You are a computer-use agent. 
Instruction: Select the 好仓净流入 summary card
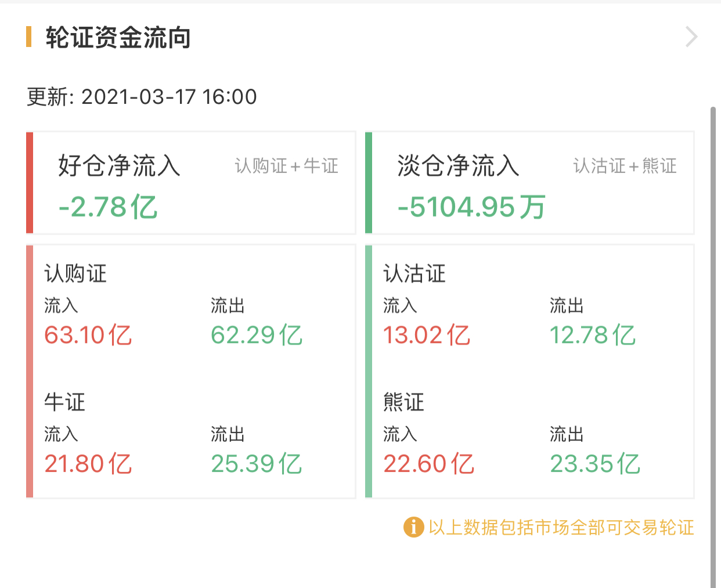[x=192, y=183]
